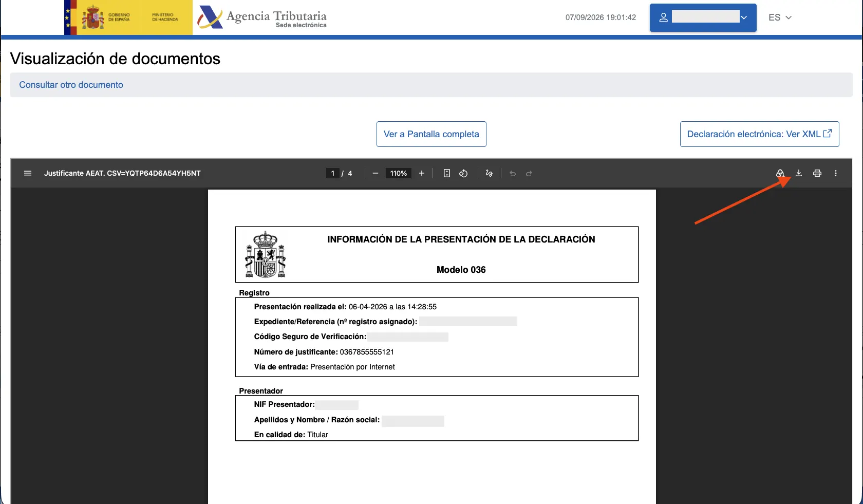Click Número de justificante 0367855555121

point(324,352)
